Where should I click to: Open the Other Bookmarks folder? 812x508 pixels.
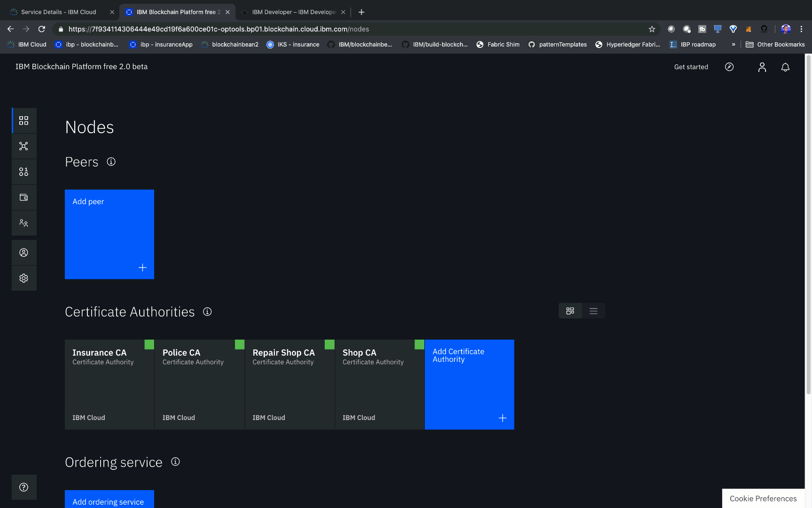[x=775, y=45]
